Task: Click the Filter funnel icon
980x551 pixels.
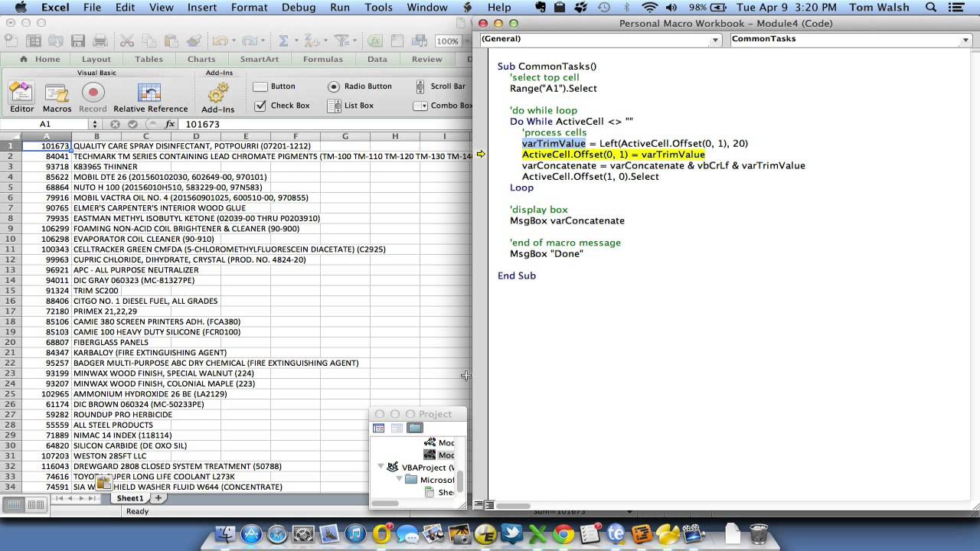Action: point(341,41)
